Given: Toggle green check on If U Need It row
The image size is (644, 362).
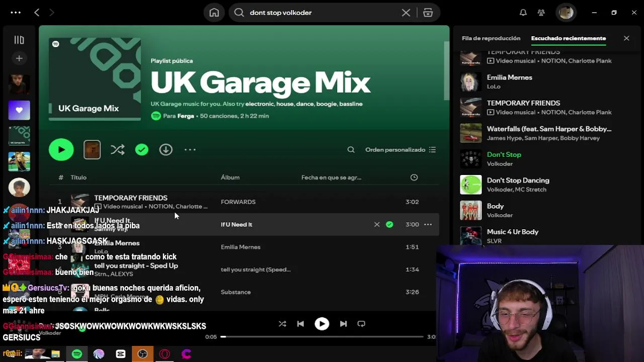Looking at the screenshot, I should coord(389,224).
